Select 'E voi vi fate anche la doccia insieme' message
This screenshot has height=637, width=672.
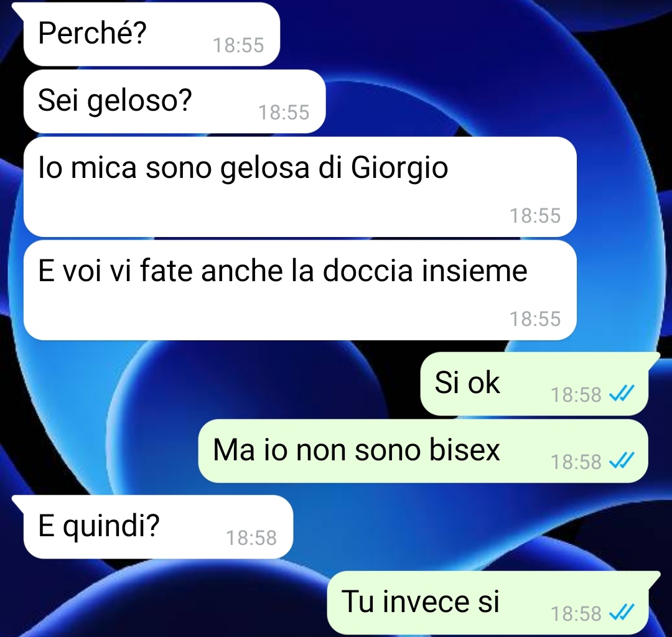click(x=300, y=290)
